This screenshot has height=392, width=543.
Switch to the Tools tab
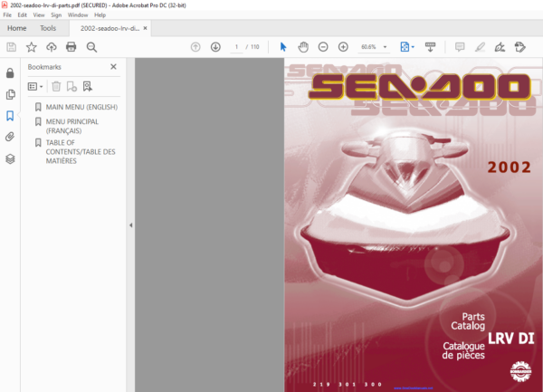coord(48,28)
